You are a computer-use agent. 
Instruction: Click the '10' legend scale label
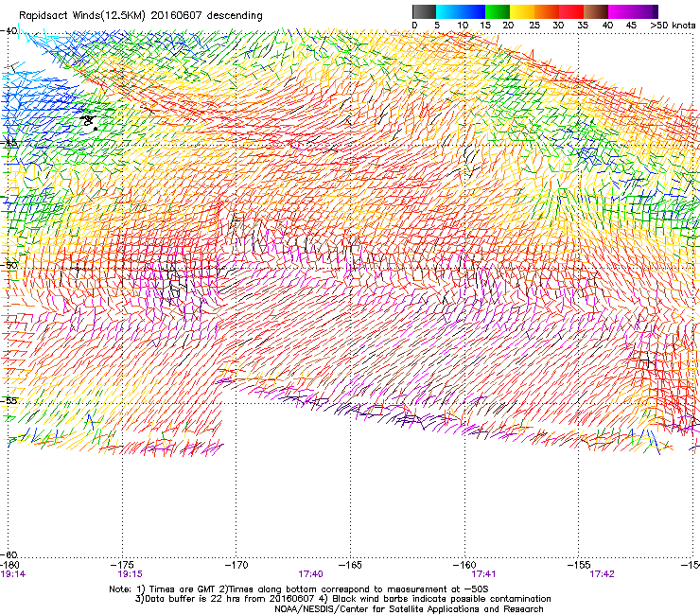pos(463,26)
